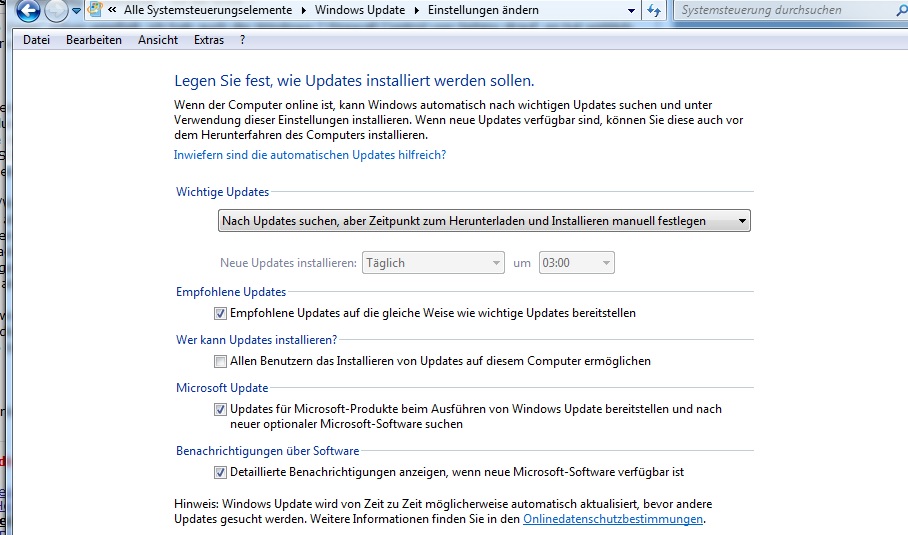Click the double chevron in the breadcrumb

coord(112,10)
